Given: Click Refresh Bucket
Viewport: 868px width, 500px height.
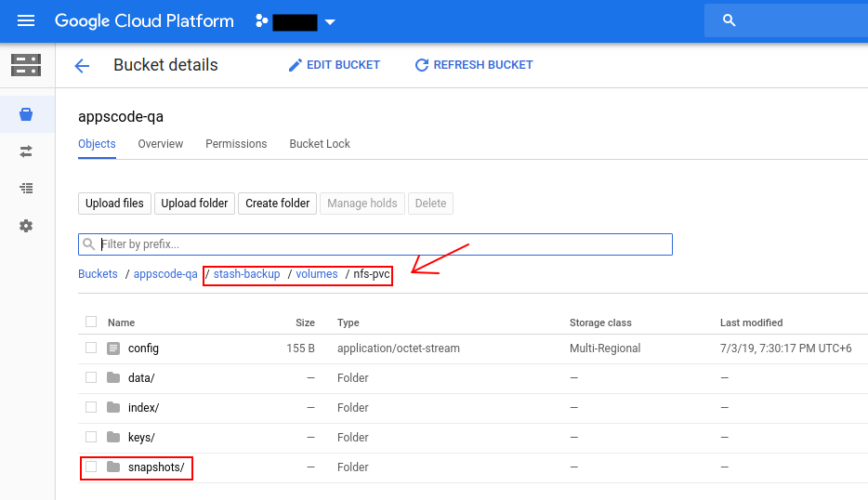Looking at the screenshot, I should tap(474, 65).
